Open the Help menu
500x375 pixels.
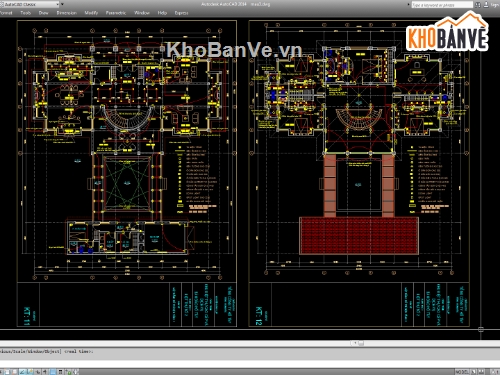point(162,13)
